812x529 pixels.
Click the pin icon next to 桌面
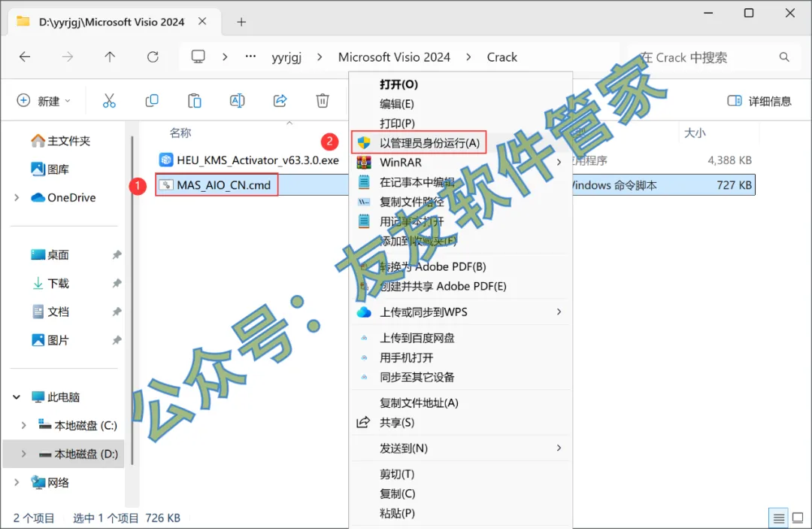coord(117,254)
